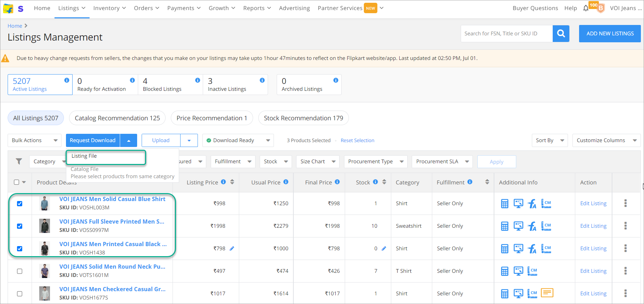
Task: Click the FSN, Title or SKU search field
Action: [507, 34]
